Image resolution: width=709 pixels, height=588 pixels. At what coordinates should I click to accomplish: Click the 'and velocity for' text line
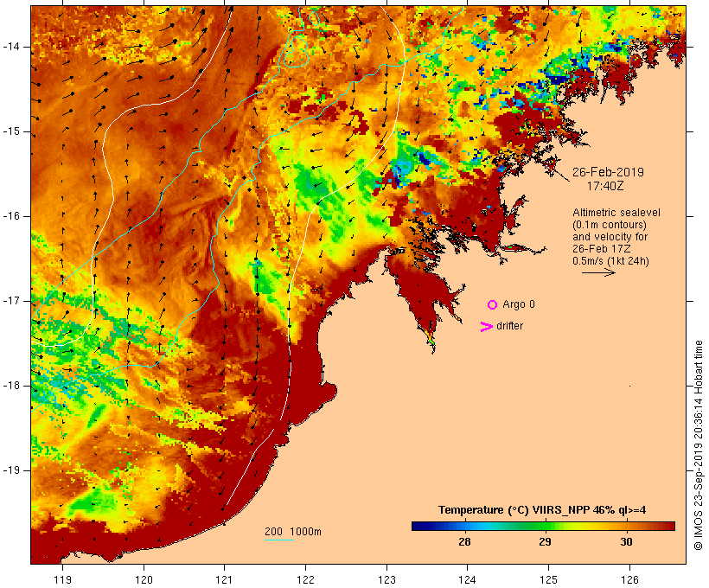(x=610, y=237)
